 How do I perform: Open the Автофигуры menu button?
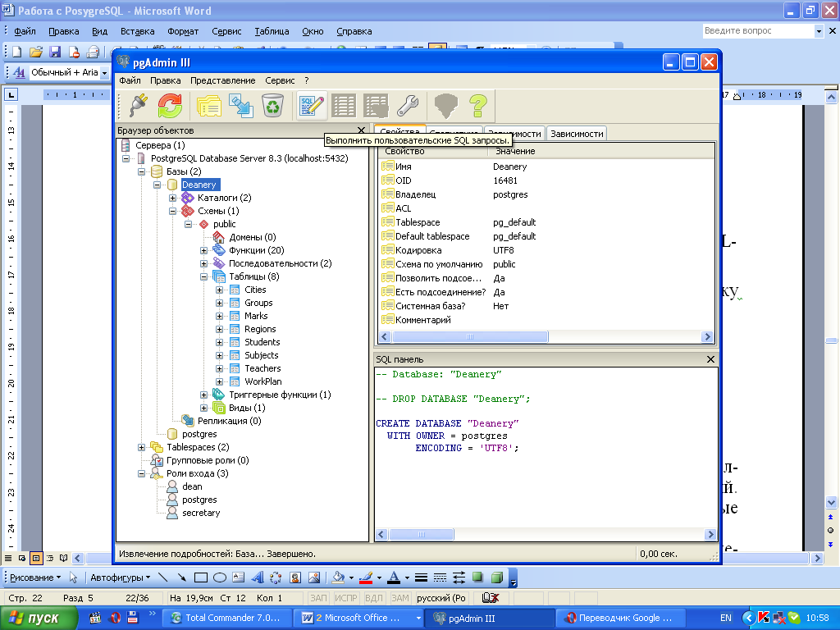pos(120,577)
